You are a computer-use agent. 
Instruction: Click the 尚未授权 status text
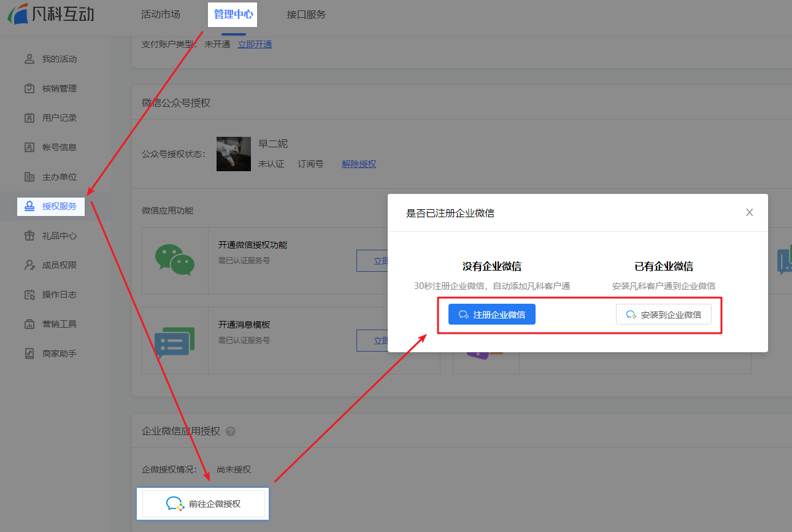[x=234, y=469]
